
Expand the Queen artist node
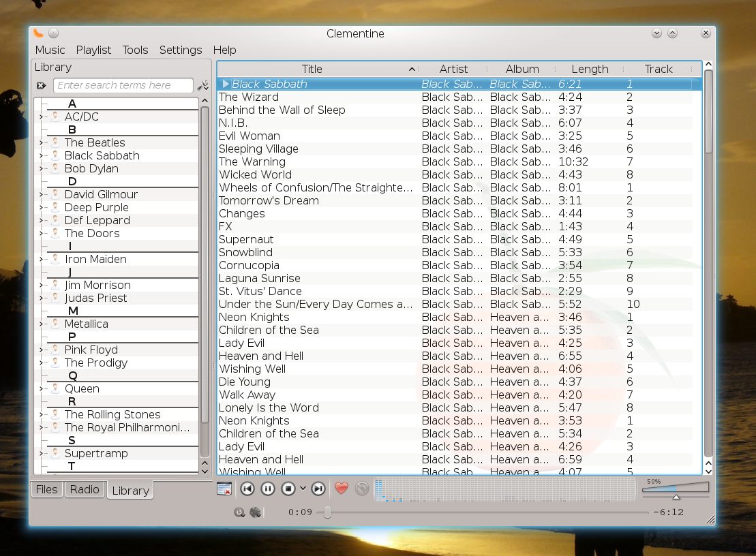pos(41,389)
